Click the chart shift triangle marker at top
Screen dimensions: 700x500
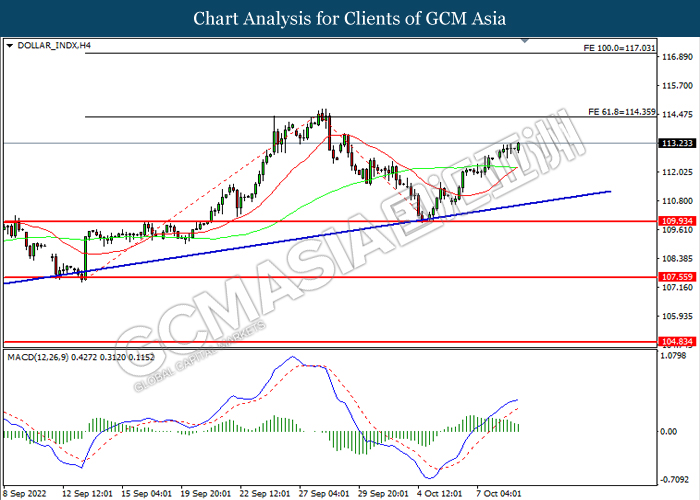(525, 41)
